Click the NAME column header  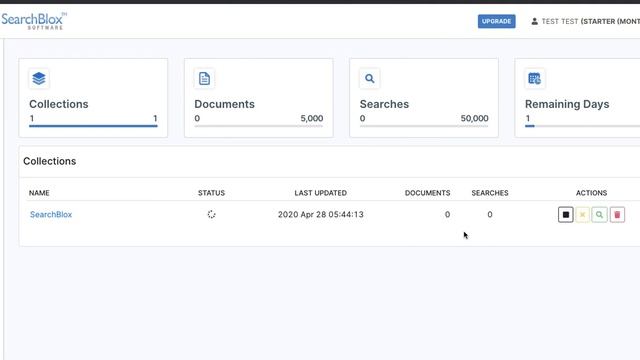pos(39,193)
